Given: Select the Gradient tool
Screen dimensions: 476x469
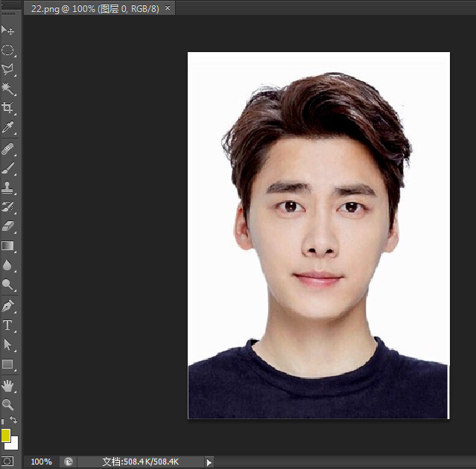Looking at the screenshot, I should click(x=7, y=246).
